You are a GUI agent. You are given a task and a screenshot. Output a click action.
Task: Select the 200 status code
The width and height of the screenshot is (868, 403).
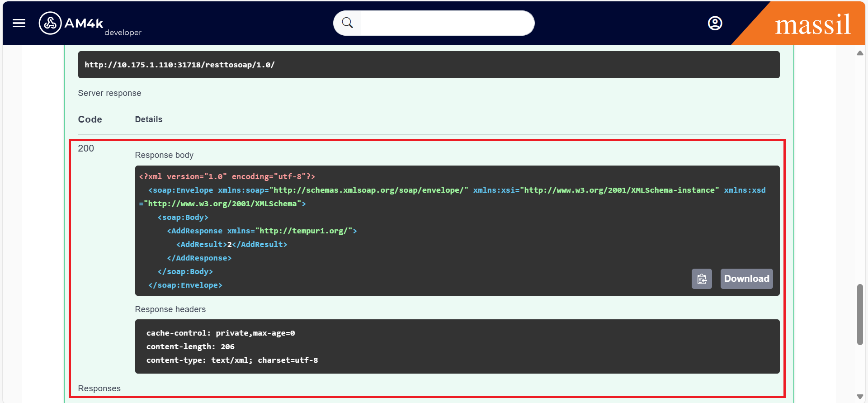pos(86,148)
